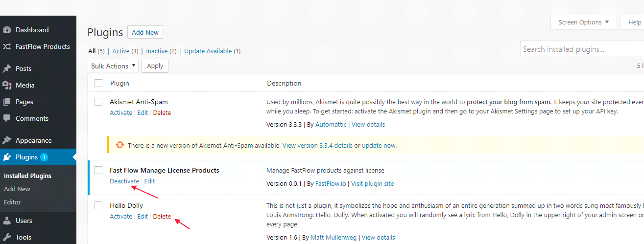Image resolution: width=644 pixels, height=244 pixels.
Task: Filter plugins by Inactive
Action: point(157,51)
